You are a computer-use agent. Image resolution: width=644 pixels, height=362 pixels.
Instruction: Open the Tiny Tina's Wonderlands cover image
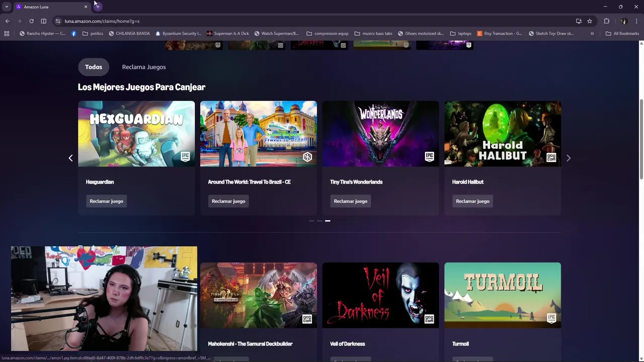[380, 134]
